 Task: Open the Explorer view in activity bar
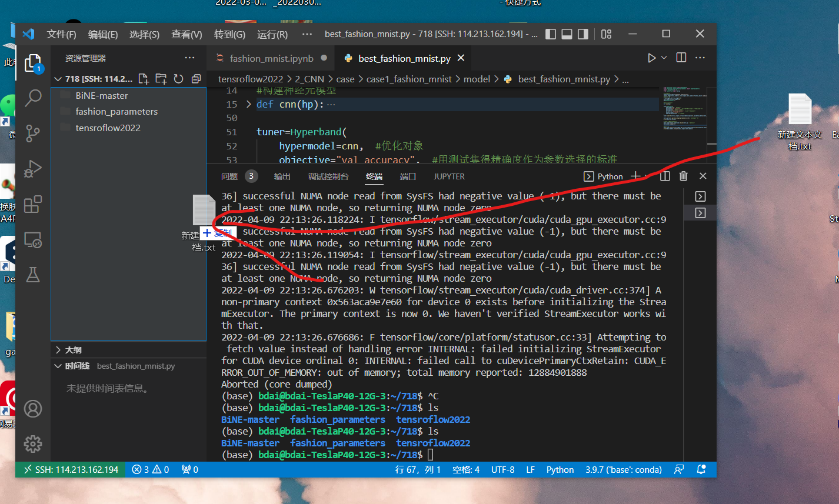33,63
